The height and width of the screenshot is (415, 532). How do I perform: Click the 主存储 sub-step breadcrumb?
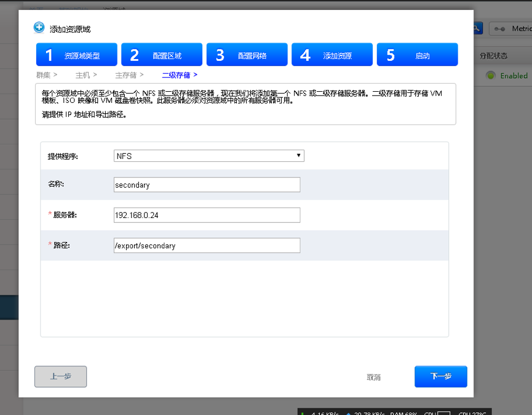(126, 75)
